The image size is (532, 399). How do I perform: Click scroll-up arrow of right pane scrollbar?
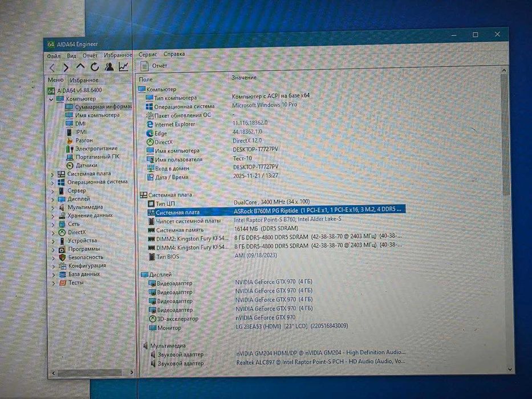(504, 70)
